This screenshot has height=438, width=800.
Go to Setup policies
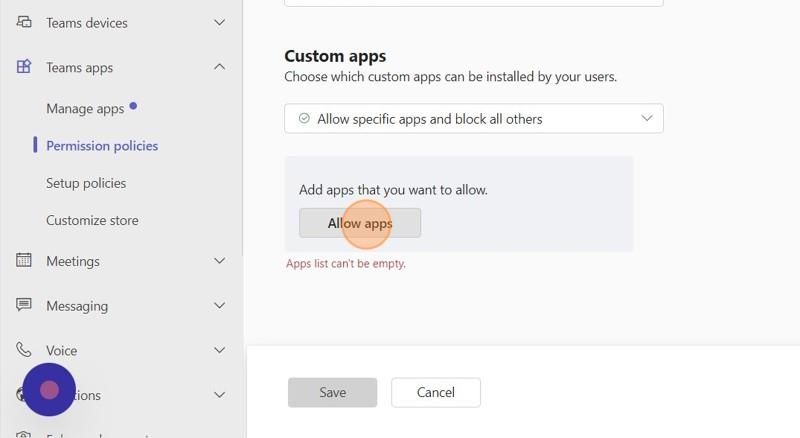click(86, 183)
